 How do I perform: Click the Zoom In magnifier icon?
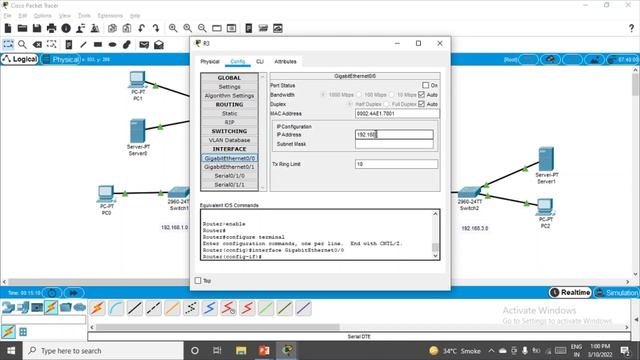pos(173,28)
